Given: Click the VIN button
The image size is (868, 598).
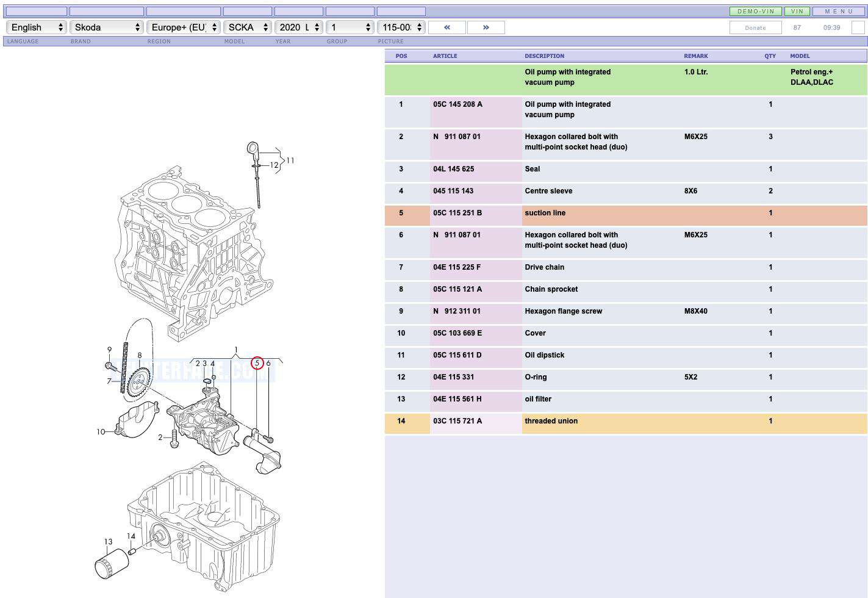Looking at the screenshot, I should coord(797,11).
